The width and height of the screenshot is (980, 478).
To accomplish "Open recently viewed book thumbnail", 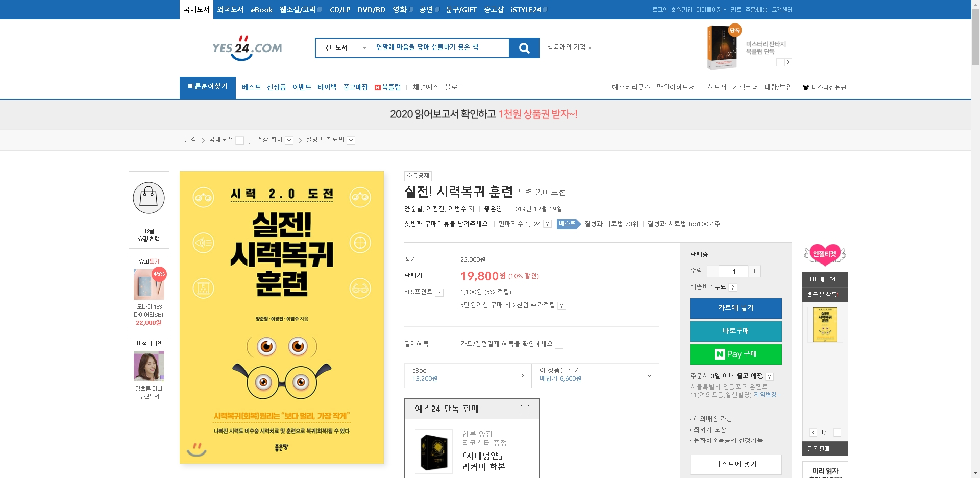I will click(x=825, y=325).
